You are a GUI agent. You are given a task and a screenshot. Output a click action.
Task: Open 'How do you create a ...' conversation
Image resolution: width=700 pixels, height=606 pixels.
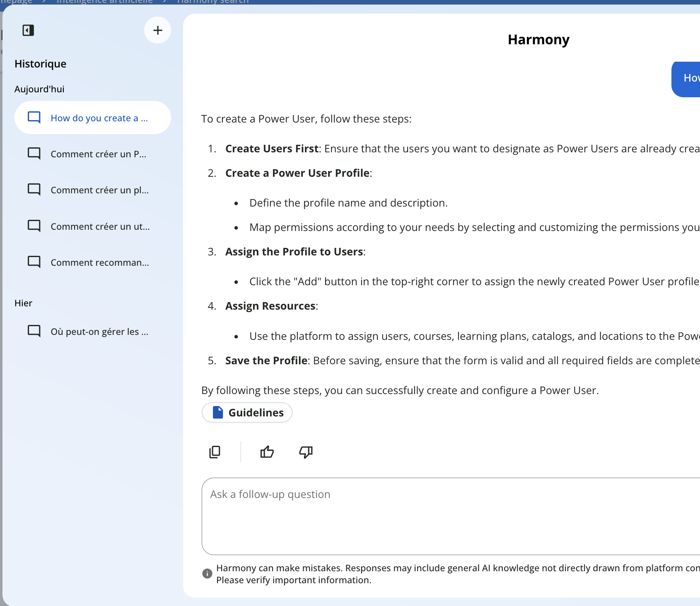click(93, 118)
